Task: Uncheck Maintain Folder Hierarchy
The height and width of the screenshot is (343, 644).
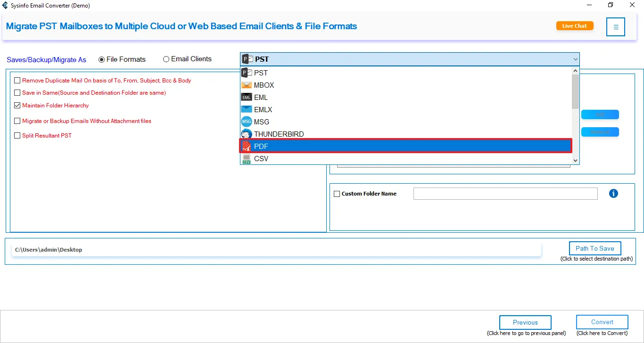Action: (x=17, y=106)
